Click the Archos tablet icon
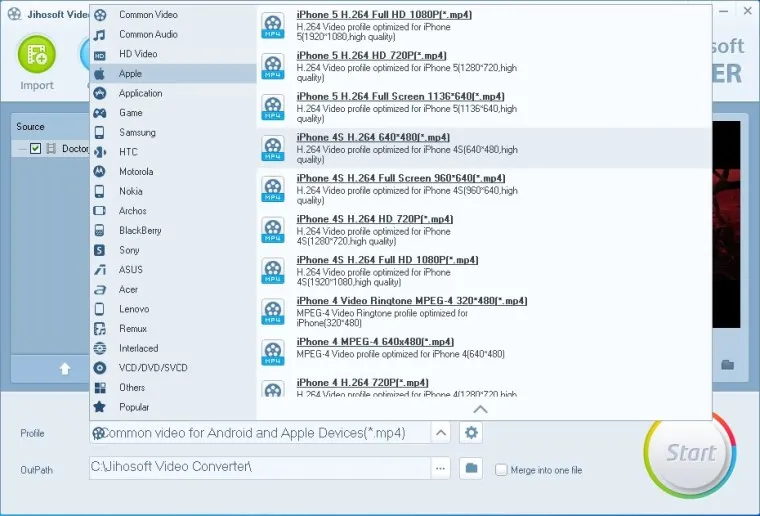760x516 pixels. [99, 211]
